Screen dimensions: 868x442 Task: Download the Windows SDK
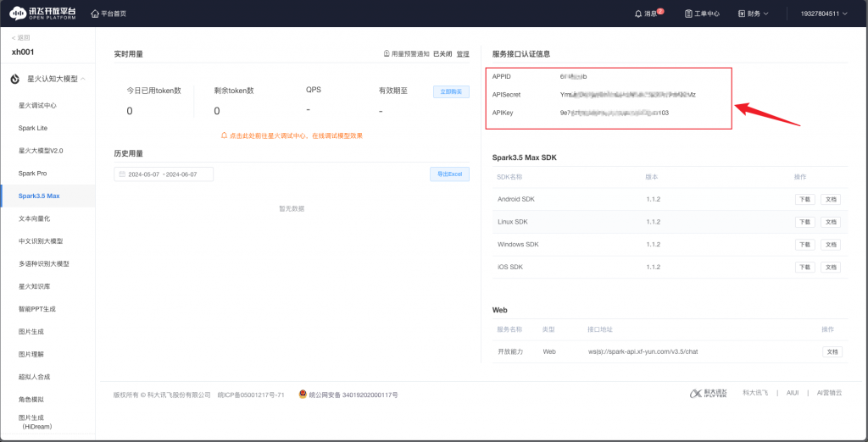[805, 245]
